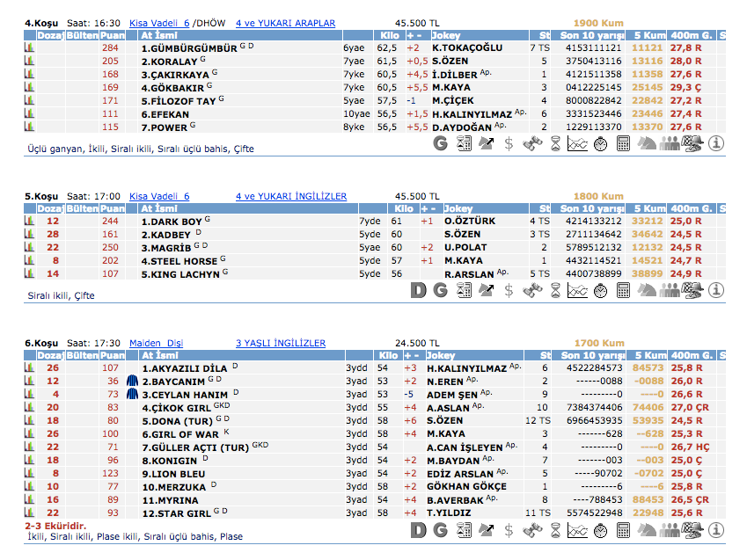Open the 'Kisa Vadeli 6' link in race 4

[x=159, y=23]
